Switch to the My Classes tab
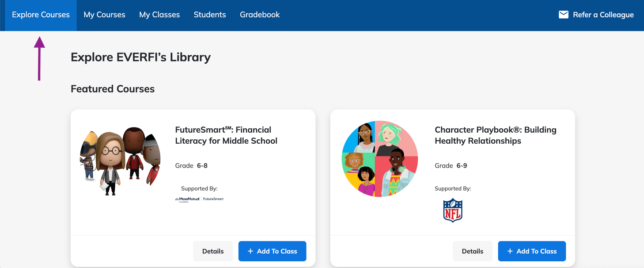The height and width of the screenshot is (268, 644). click(x=159, y=15)
